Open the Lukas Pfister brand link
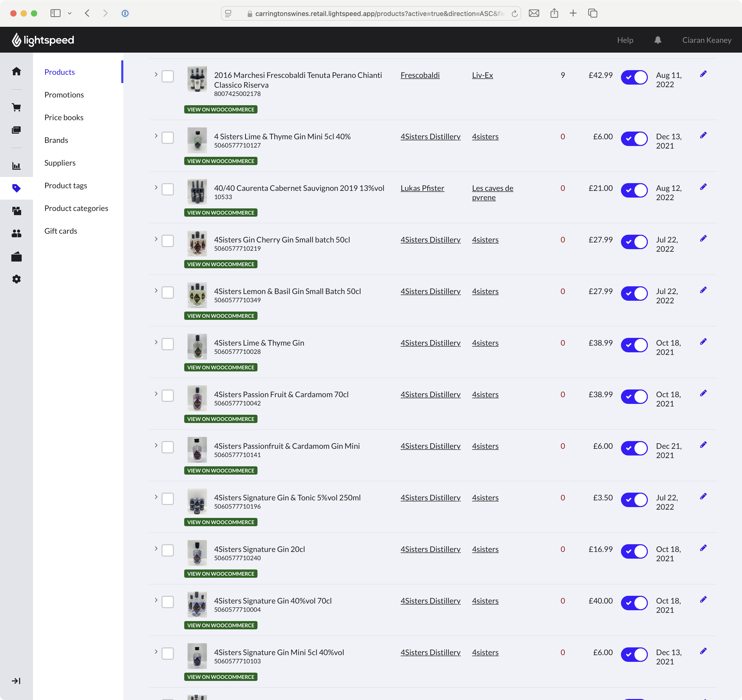Viewport: 742px width, 700px height. [x=422, y=188]
